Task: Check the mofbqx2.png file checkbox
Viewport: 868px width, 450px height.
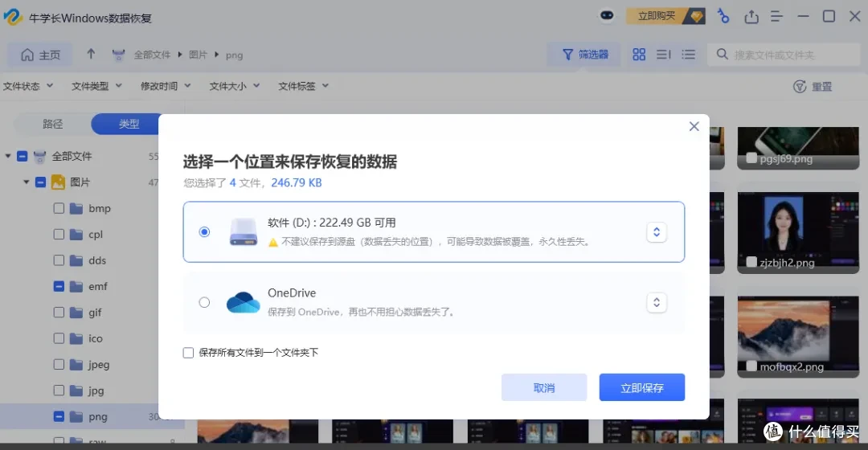Action: click(x=751, y=366)
